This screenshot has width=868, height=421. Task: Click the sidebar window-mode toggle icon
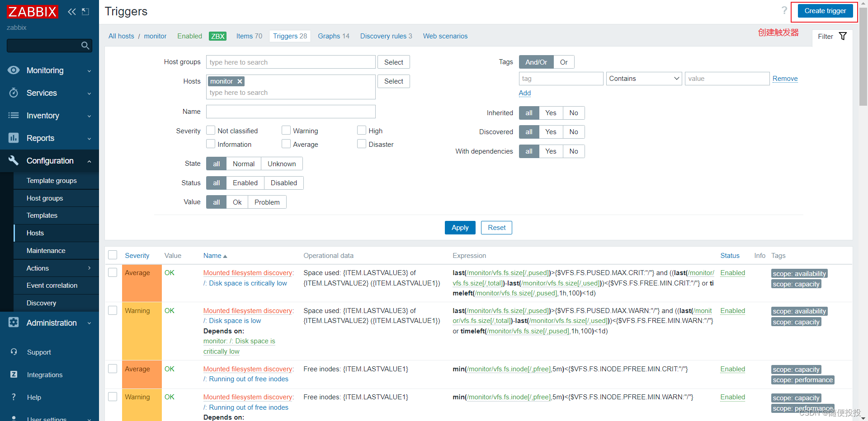click(85, 12)
